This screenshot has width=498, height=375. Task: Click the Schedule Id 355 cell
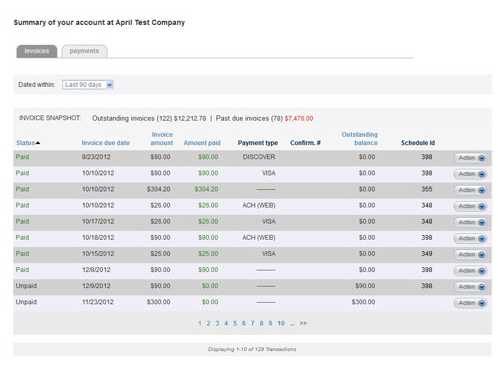tap(427, 189)
